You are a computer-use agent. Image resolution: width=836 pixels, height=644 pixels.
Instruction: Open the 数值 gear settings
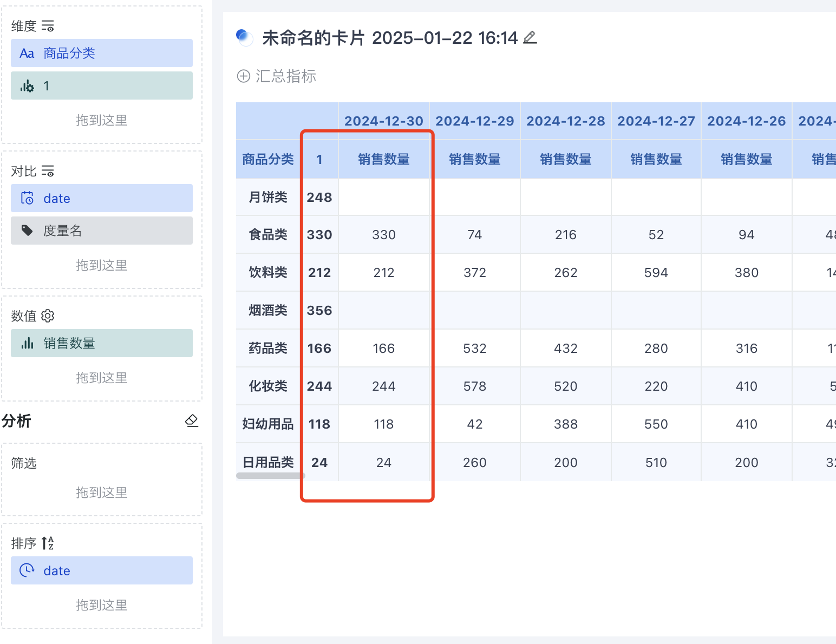(48, 316)
